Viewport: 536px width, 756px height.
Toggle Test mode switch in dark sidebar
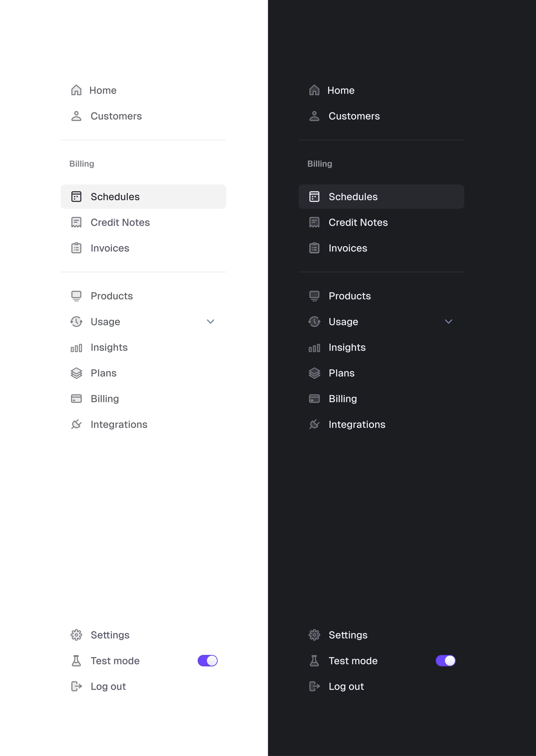tap(446, 661)
